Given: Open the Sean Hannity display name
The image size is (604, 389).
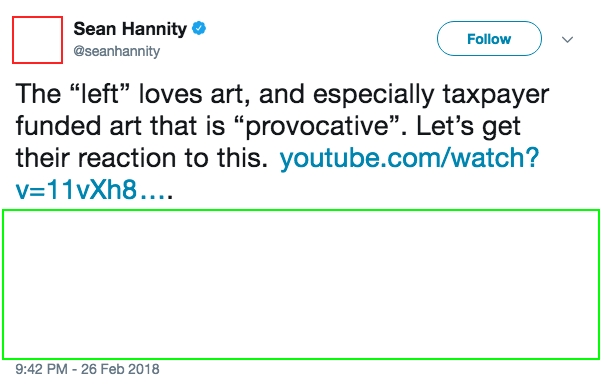Looking at the screenshot, I should pos(130,29).
